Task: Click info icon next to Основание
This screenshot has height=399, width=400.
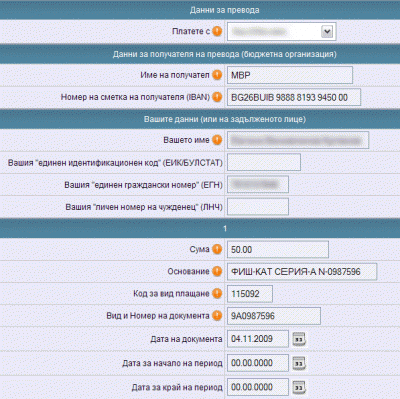Action: click(217, 271)
